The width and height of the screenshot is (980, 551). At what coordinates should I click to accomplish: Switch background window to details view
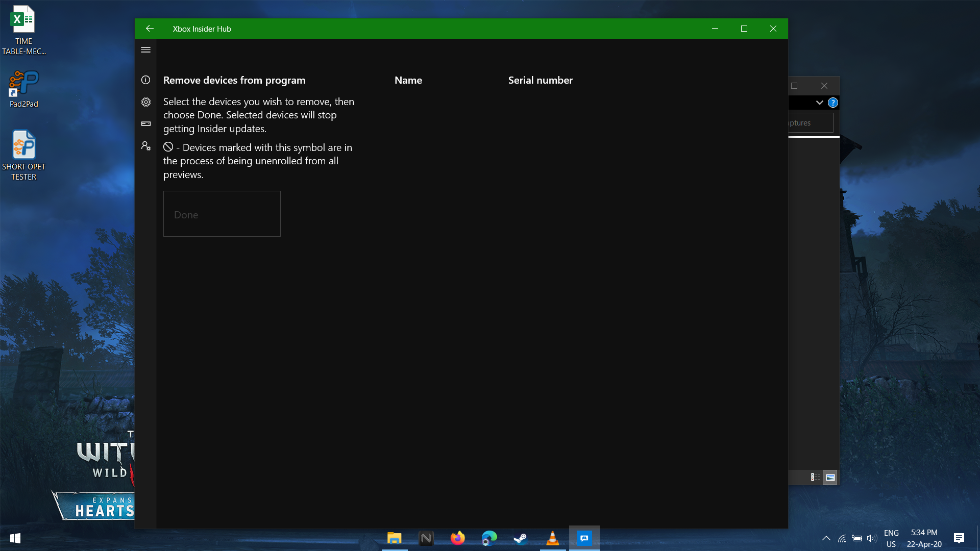[816, 477]
